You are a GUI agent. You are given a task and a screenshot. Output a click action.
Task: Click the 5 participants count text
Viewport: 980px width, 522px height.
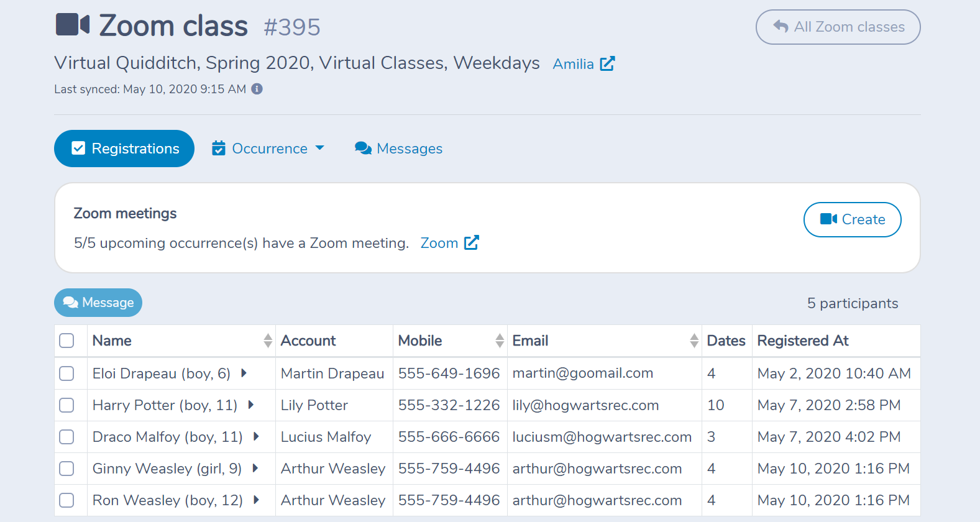tap(853, 303)
